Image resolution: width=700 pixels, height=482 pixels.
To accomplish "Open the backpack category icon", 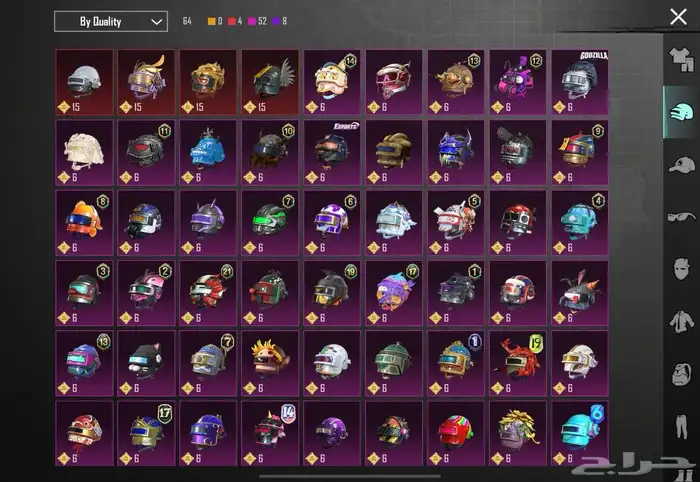I will coord(682,374).
